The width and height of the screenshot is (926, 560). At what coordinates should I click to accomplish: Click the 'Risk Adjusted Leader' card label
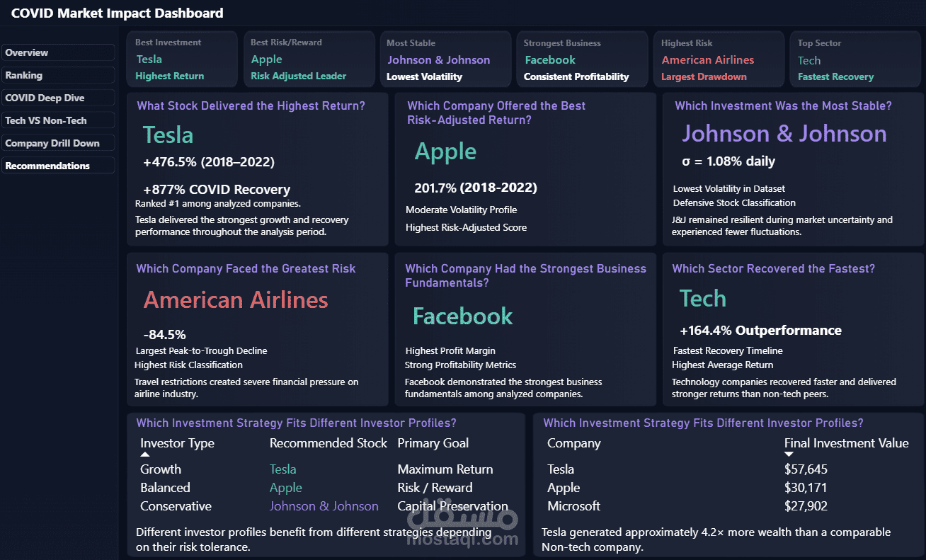[x=299, y=76]
